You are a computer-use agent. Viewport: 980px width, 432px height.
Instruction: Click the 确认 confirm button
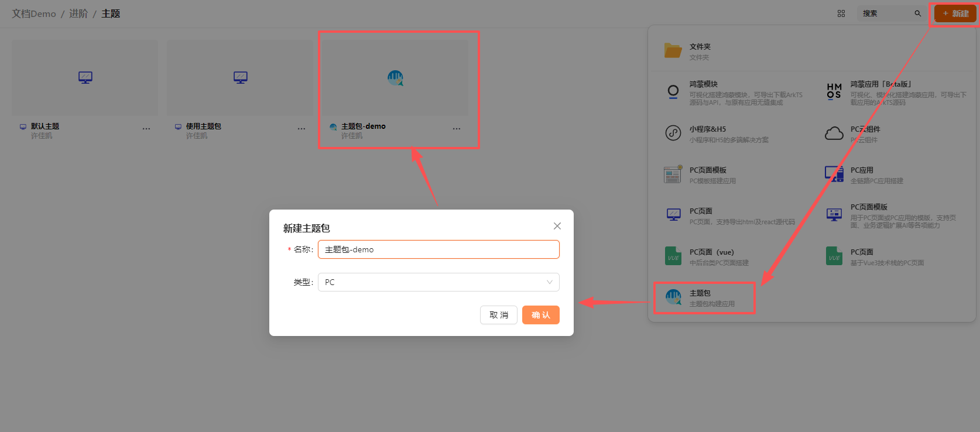pyautogui.click(x=540, y=315)
